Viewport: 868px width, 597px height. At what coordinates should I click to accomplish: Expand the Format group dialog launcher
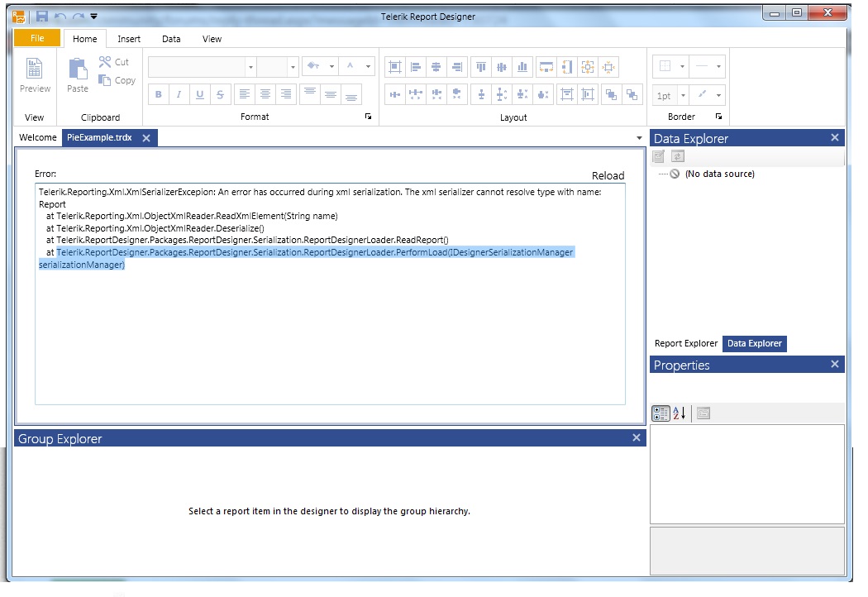(x=368, y=117)
